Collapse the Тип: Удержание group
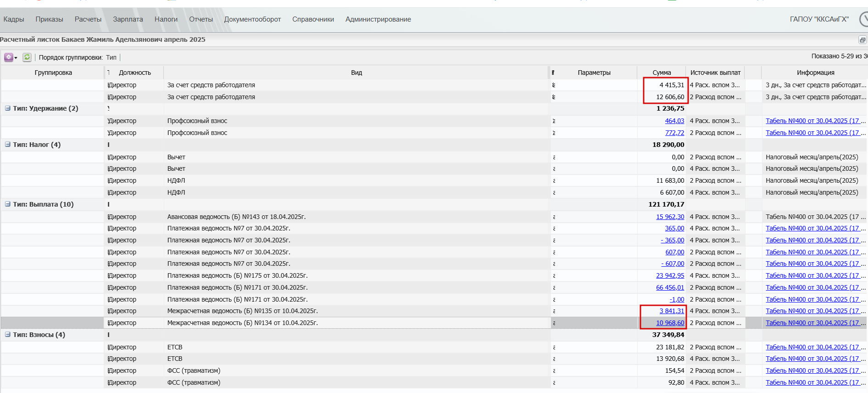This screenshot has width=868, height=393. [x=8, y=108]
